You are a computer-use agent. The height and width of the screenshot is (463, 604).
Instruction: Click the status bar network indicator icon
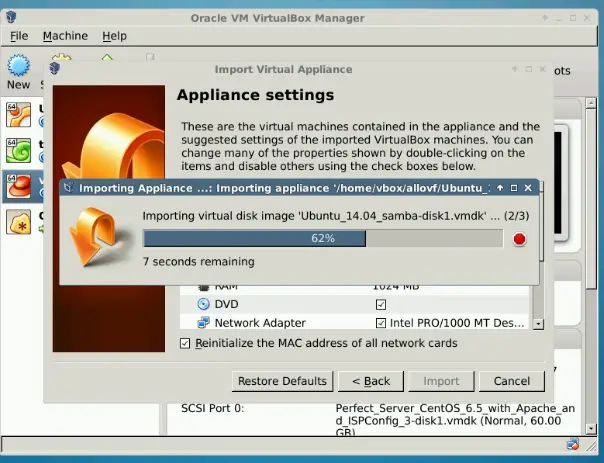coord(573,445)
